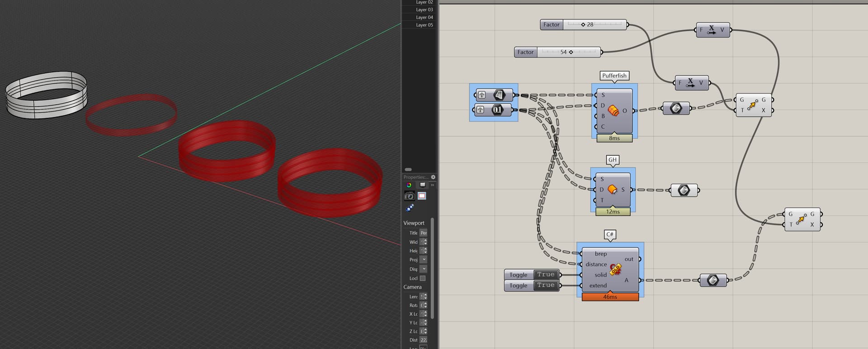Select the top Unit X vector component
Screen dimensions: 868x349
point(713,30)
